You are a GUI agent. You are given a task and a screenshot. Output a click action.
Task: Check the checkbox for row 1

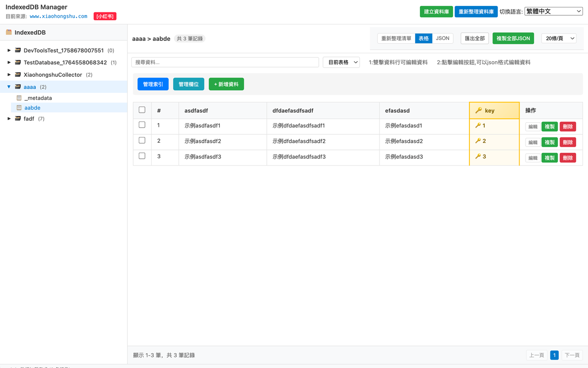coord(142,125)
